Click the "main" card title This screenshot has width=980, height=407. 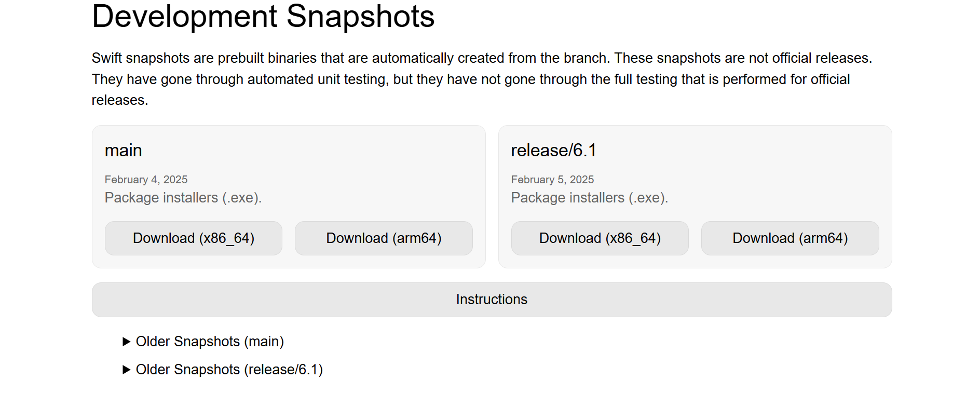pyautogui.click(x=124, y=151)
